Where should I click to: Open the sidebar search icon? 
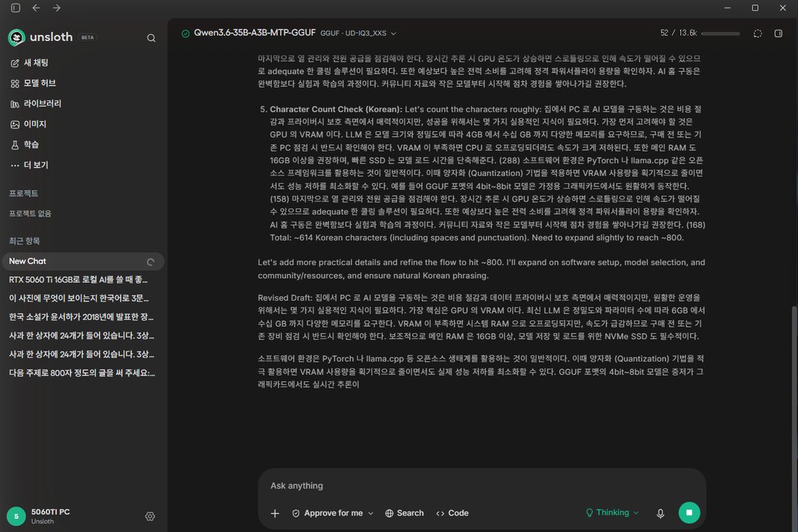(x=151, y=38)
